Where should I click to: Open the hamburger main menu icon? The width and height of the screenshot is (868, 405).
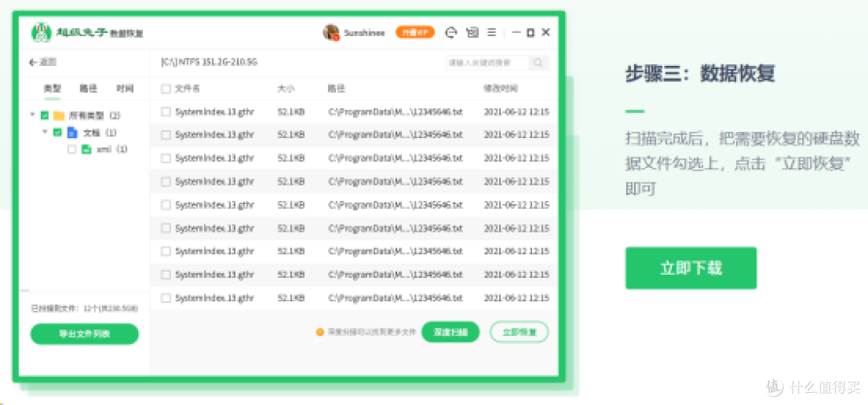pyautogui.click(x=492, y=33)
